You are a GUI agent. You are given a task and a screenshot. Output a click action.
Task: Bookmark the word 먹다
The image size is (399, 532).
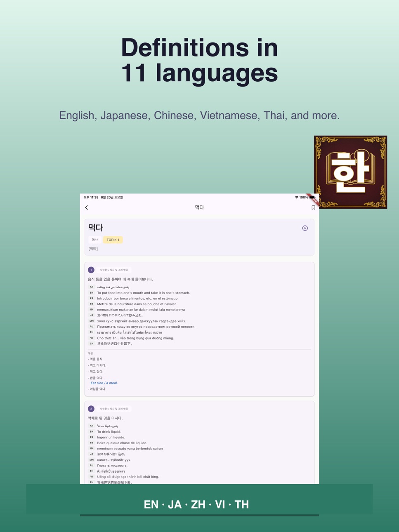pos(313,207)
